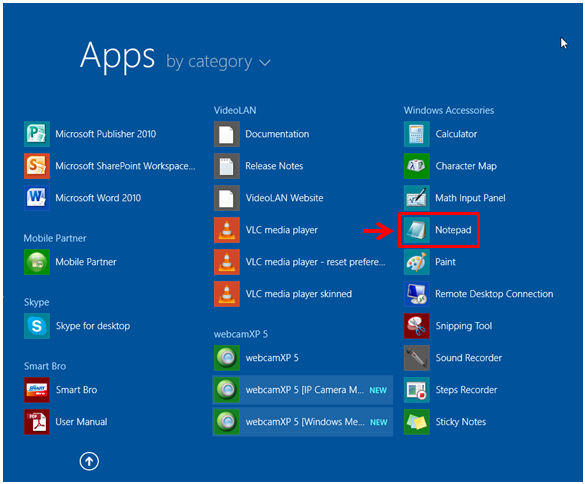Image resolution: width=585 pixels, height=484 pixels.
Task: Open VLC media player icon
Action: tap(226, 230)
